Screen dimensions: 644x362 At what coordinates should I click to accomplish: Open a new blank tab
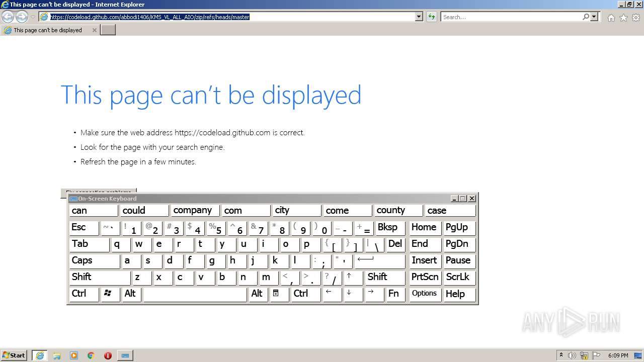click(108, 30)
